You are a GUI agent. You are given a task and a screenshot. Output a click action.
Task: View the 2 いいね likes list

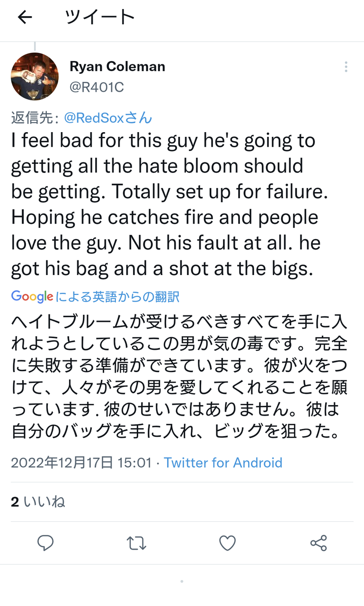(38, 502)
